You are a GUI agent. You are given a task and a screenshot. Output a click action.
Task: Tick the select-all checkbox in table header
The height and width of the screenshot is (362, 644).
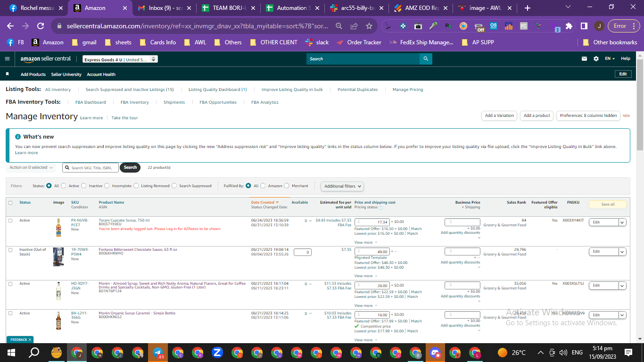click(10, 203)
